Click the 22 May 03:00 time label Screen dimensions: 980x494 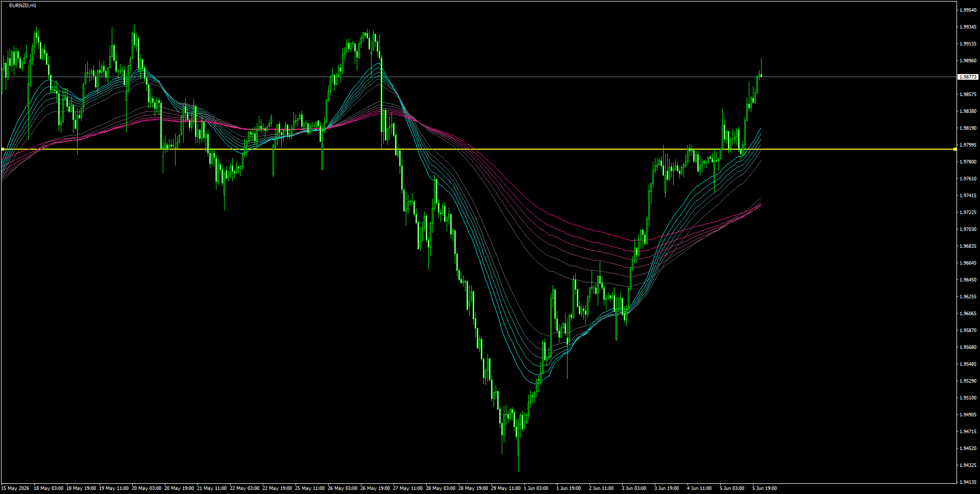coord(244,488)
